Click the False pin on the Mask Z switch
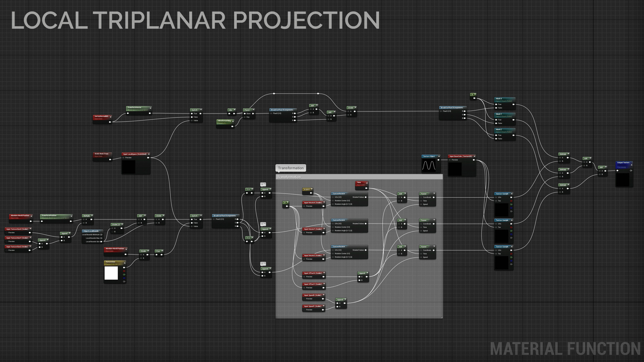 coord(496,138)
